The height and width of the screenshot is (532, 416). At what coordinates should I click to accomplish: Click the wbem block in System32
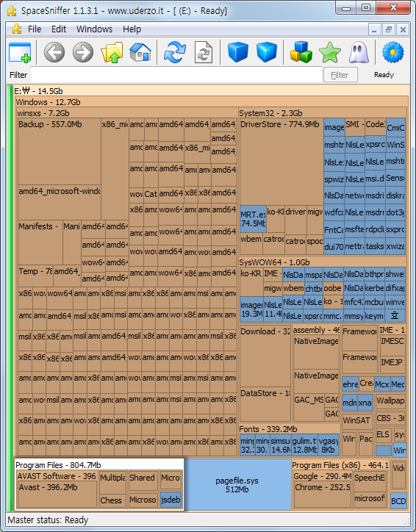click(x=251, y=243)
